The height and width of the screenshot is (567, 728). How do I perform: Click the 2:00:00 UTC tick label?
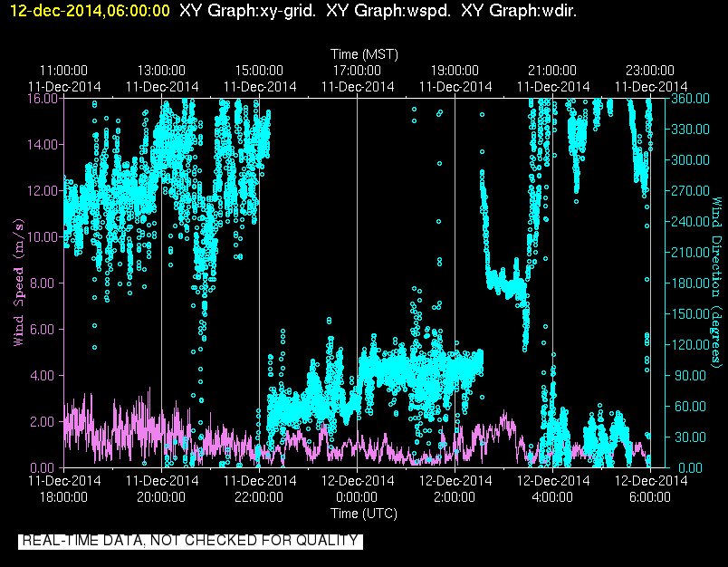coord(455,497)
